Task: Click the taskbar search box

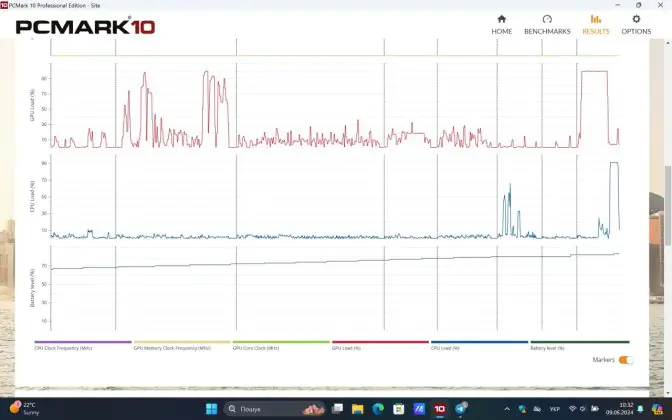Action: click(x=275, y=409)
